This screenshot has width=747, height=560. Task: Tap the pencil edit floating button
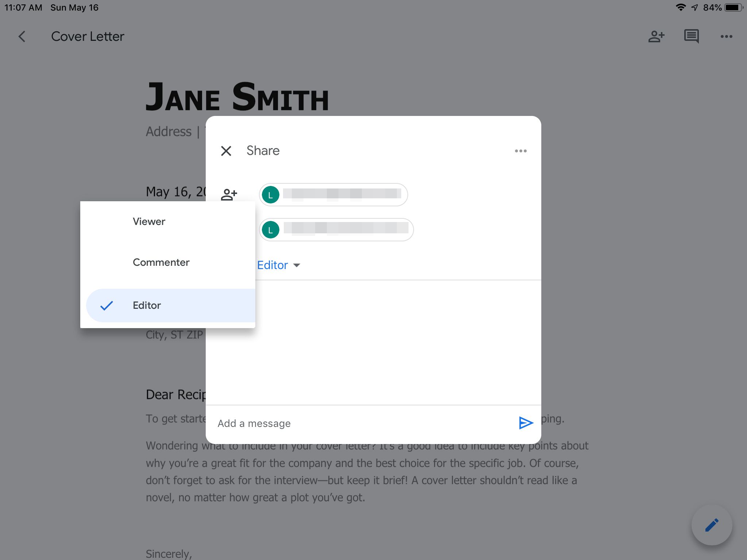click(712, 525)
